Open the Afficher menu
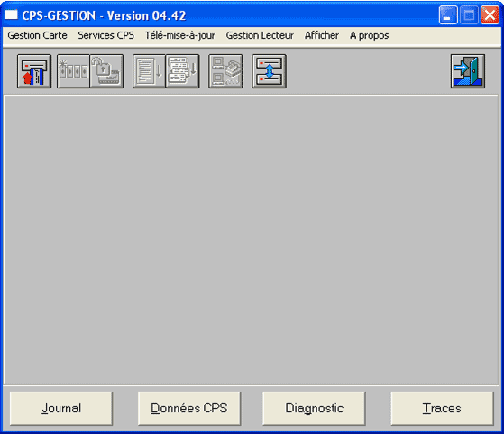Viewport: 504px width, 434px height. click(x=322, y=35)
